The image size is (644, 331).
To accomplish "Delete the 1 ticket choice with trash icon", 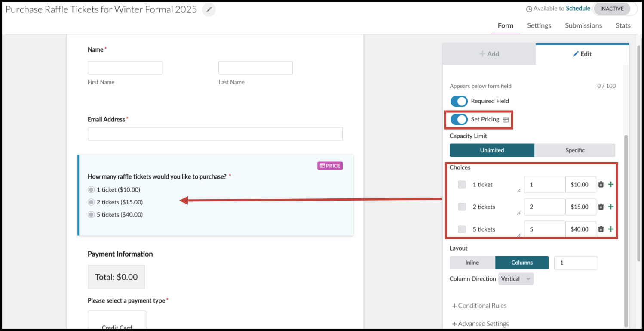I will tap(601, 184).
